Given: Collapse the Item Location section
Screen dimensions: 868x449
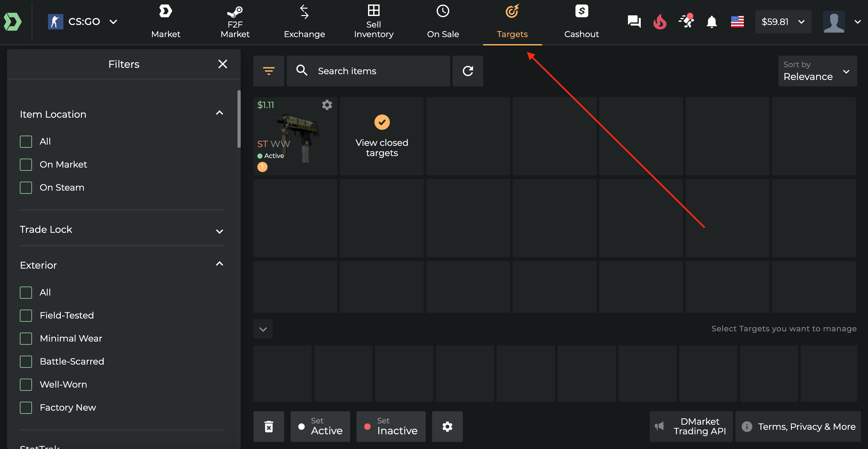Looking at the screenshot, I should coord(219,113).
